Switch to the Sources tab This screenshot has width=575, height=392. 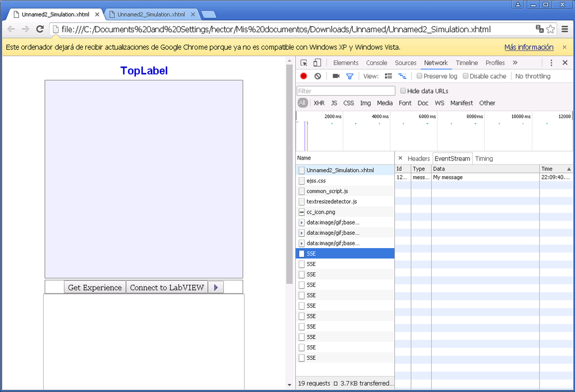(406, 63)
